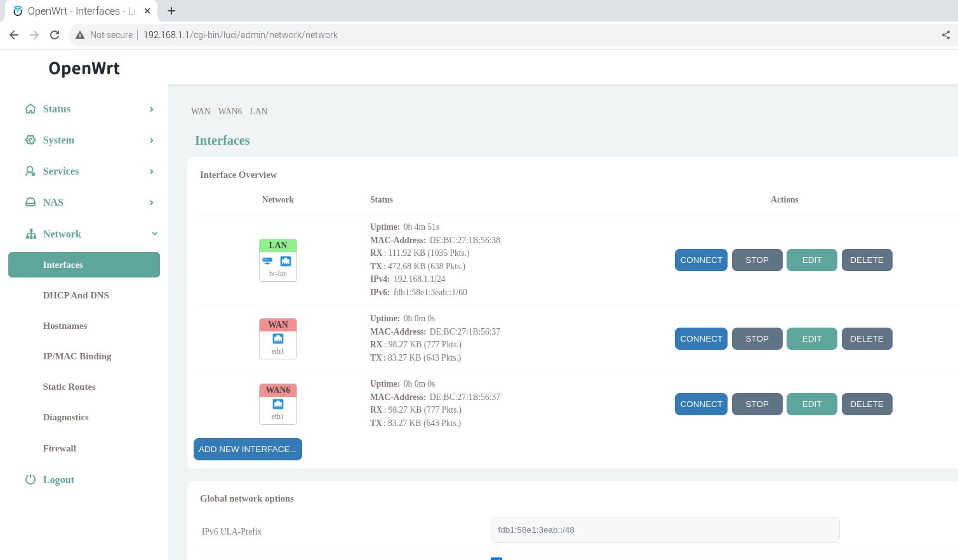The height and width of the screenshot is (560, 958).
Task: Click the share icon in address bar
Action: click(x=946, y=35)
